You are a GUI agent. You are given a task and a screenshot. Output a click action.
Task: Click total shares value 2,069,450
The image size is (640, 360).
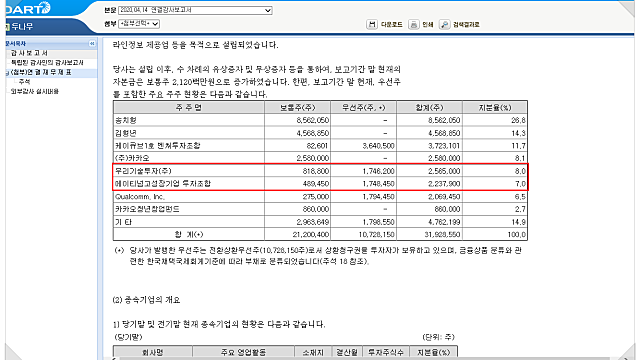(444, 196)
